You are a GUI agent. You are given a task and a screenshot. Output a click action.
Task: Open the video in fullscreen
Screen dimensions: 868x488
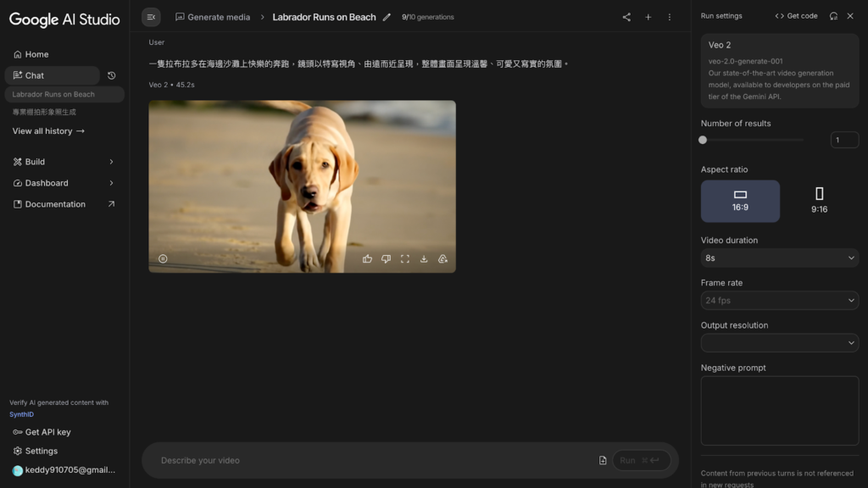(405, 259)
